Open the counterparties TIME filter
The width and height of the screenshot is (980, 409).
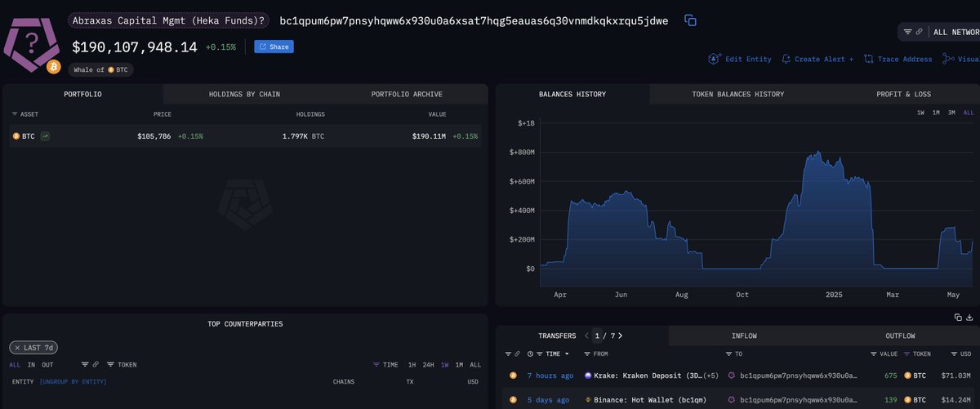pyautogui.click(x=385, y=364)
